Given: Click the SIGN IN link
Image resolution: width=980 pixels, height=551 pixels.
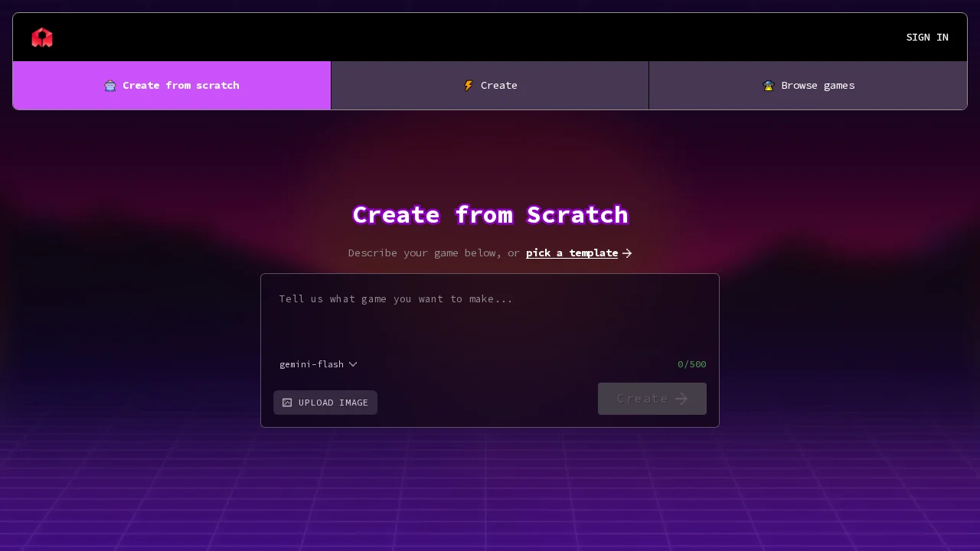Looking at the screenshot, I should coord(927,37).
